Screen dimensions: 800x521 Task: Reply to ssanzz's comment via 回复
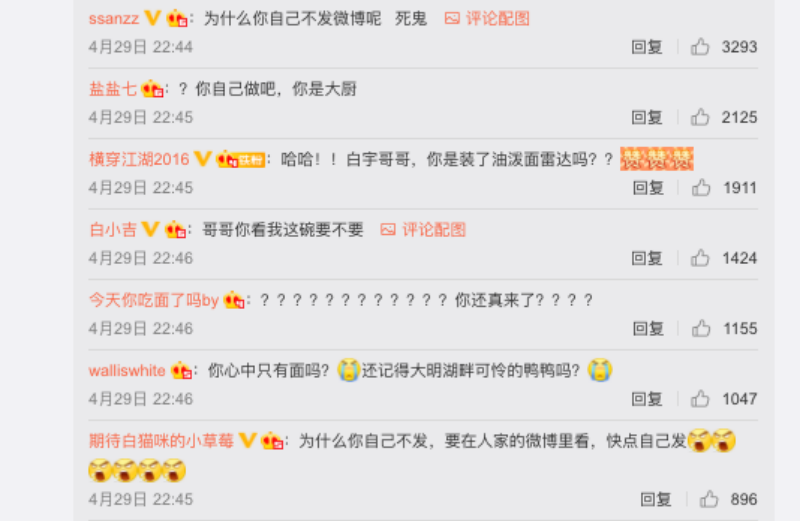(647, 47)
